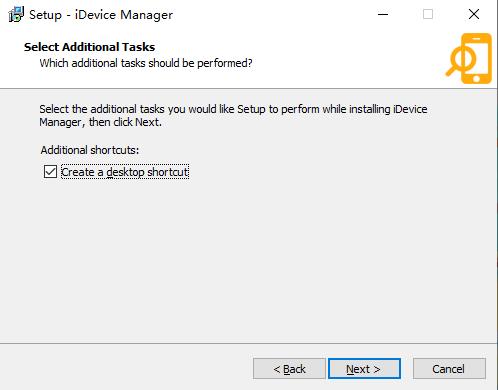Viewport: 498px width, 390px height.
Task: Click the 'Select Additional Tasks' heading
Action: [x=89, y=47]
